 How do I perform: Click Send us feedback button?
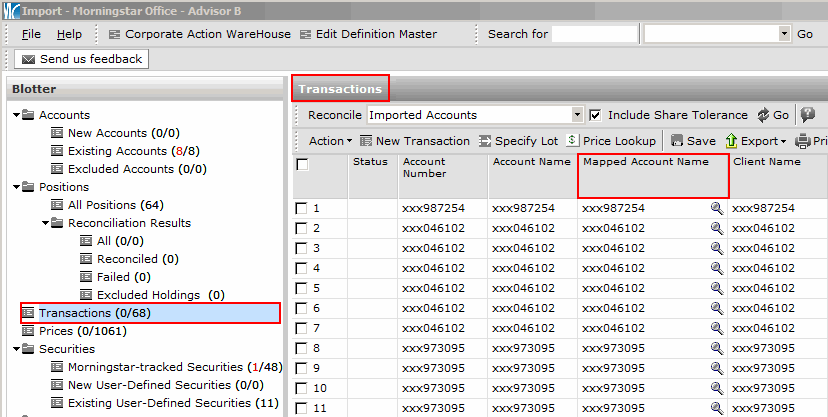[x=81, y=59]
